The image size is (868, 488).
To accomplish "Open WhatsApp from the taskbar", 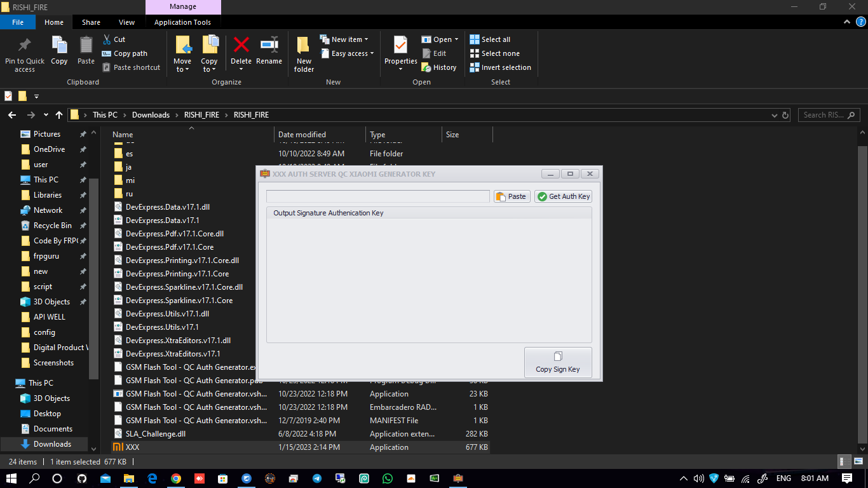I will click(x=387, y=478).
